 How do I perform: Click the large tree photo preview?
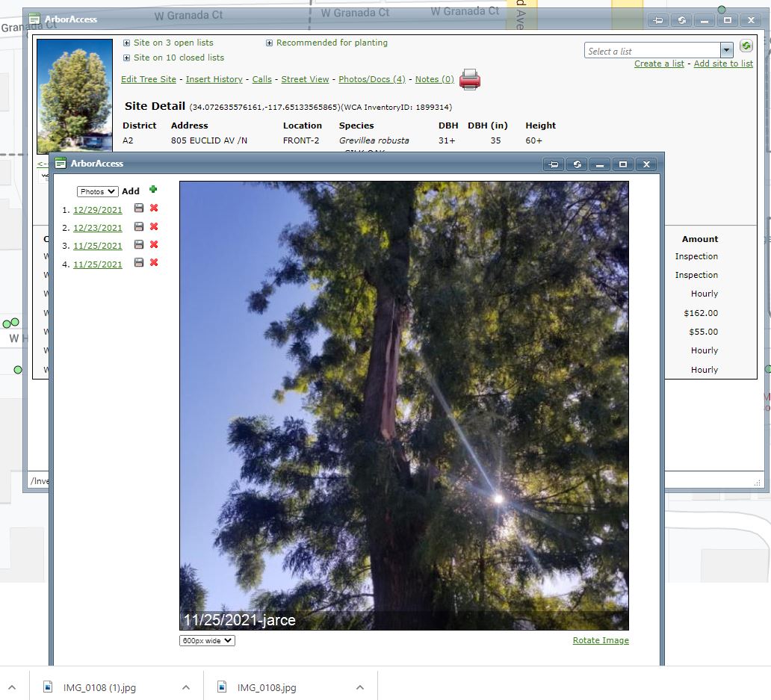coord(403,406)
